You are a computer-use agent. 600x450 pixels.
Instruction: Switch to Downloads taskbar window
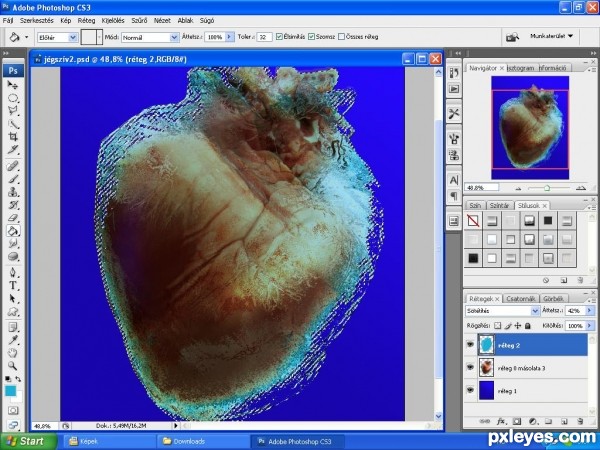pyautogui.click(x=203, y=441)
